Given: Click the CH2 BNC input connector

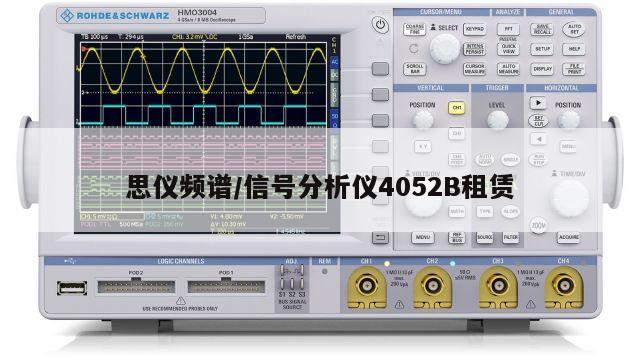Looking at the screenshot, I should pos(432,286).
